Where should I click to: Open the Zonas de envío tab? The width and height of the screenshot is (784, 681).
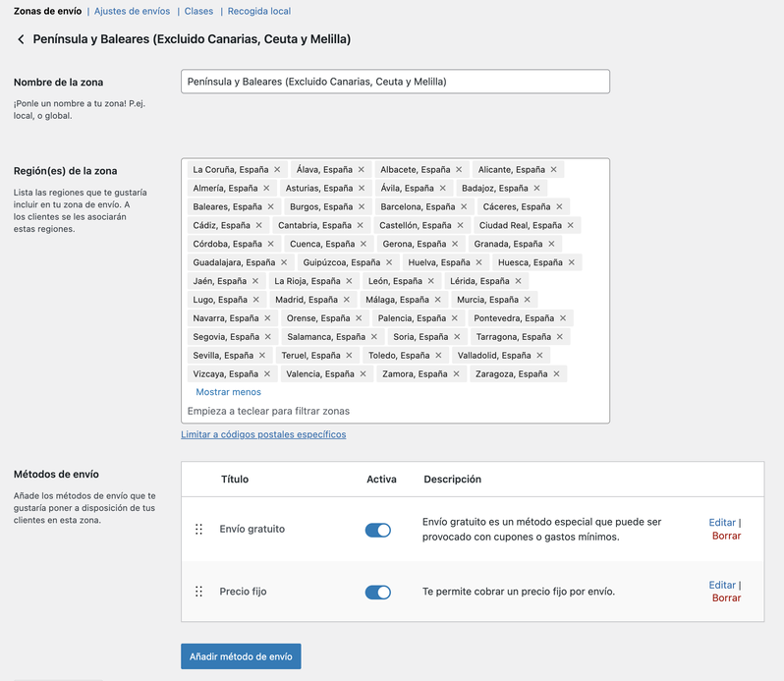47,11
